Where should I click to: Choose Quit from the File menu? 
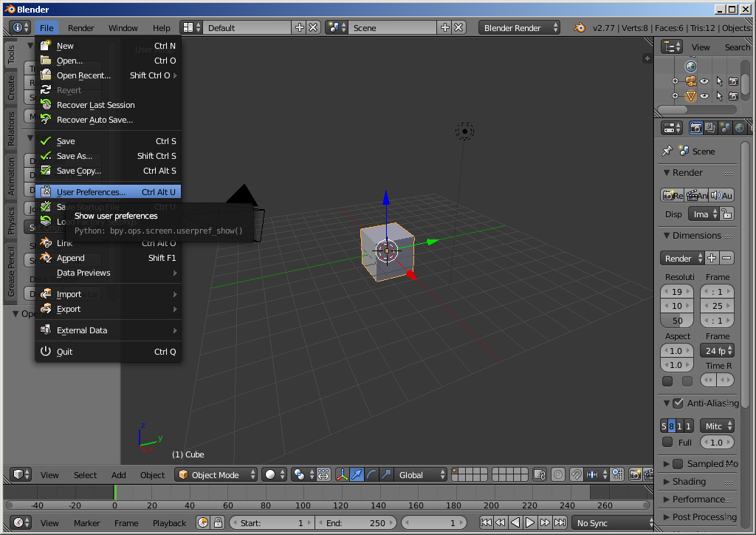108,352
